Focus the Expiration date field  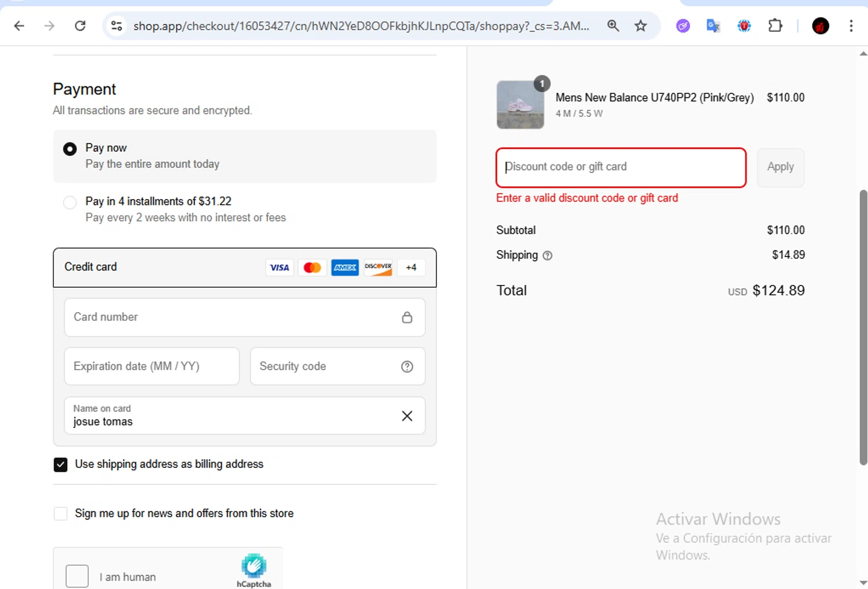[152, 366]
